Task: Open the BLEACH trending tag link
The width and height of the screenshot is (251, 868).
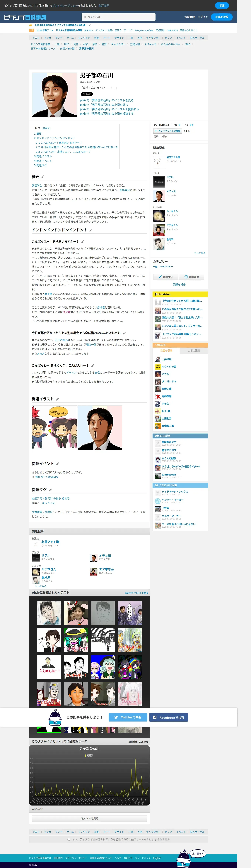Action: (89, 31)
